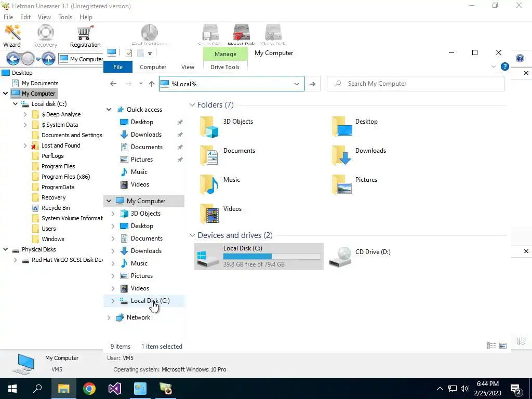Expand the $ Deep Analyse tree node
The image size is (532, 399).
pyautogui.click(x=25, y=115)
